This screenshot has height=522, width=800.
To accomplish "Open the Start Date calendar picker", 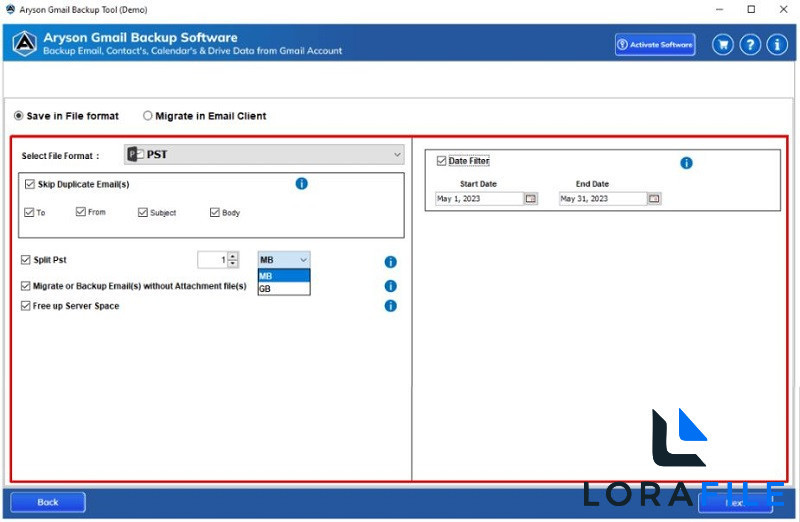I will click(531, 198).
